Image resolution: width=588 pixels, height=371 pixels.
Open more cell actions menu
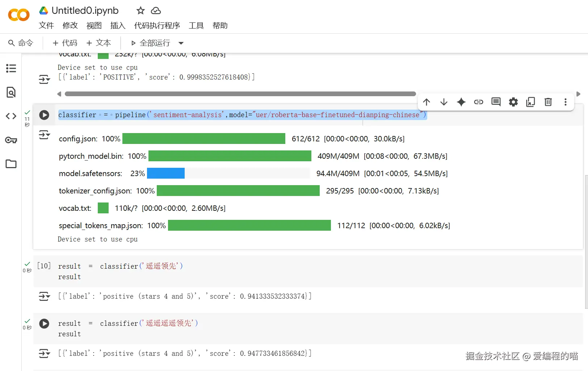(x=566, y=102)
